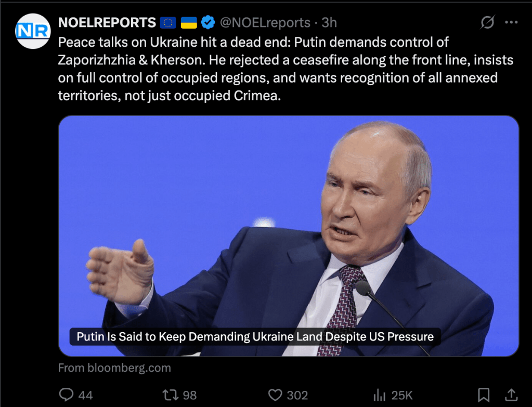Open the repost options menu
This screenshot has height=407, width=532.
click(x=171, y=395)
